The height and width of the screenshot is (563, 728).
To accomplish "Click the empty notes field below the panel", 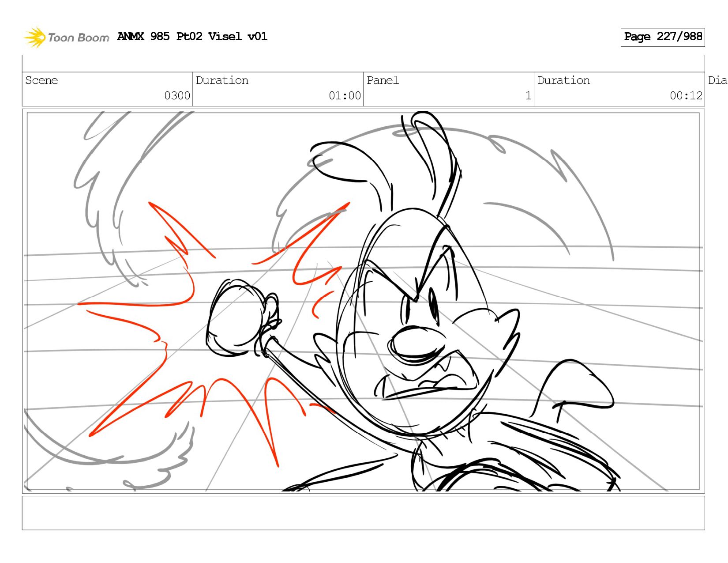I will point(363,513).
